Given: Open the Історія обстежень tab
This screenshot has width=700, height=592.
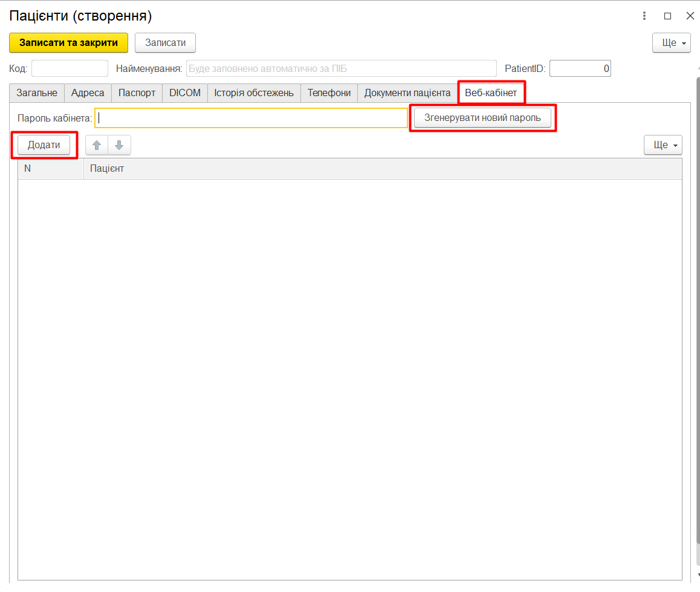Looking at the screenshot, I should click(254, 93).
